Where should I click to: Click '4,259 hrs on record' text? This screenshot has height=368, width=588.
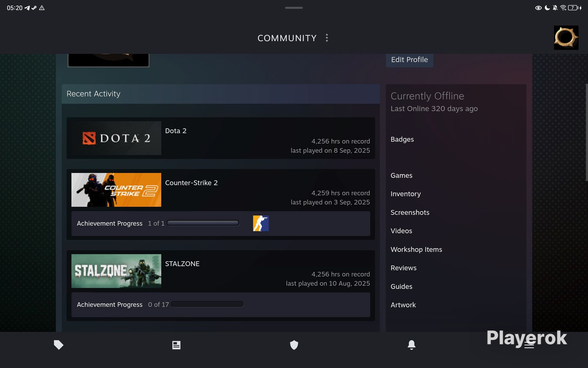341,193
